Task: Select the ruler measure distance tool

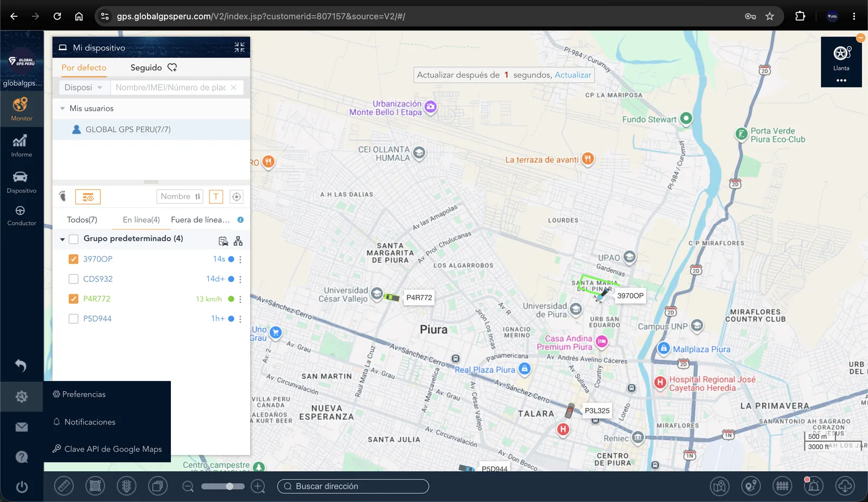Action: coord(63,486)
